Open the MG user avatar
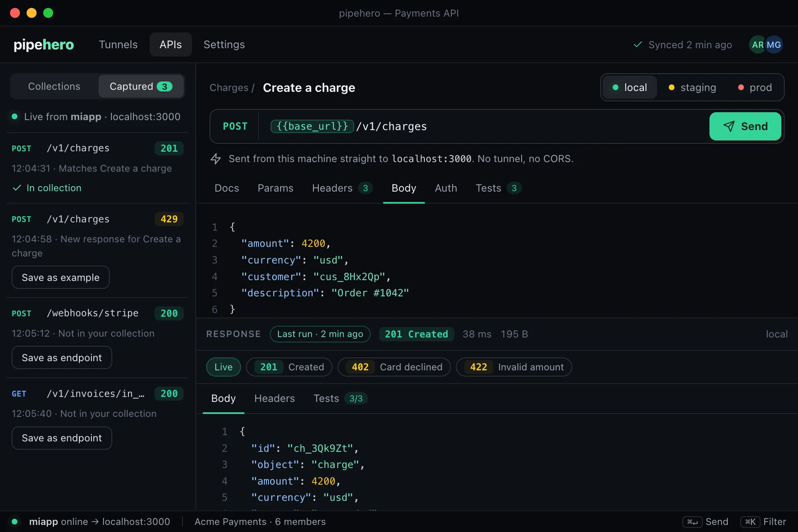Screen dimensions: 798x532 pos(774,44)
